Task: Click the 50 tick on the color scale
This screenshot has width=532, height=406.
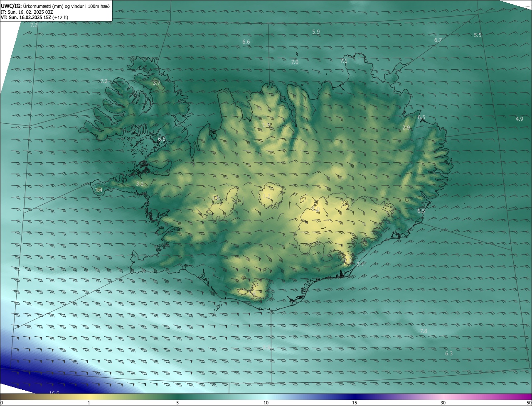Action: 529,403
